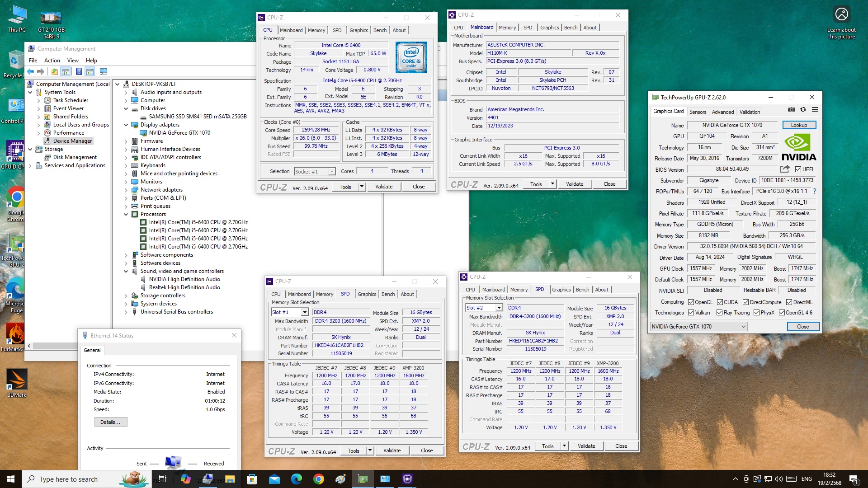Open Microsoft Store from taskbar
The height and width of the screenshot is (488, 868).
pos(252,479)
